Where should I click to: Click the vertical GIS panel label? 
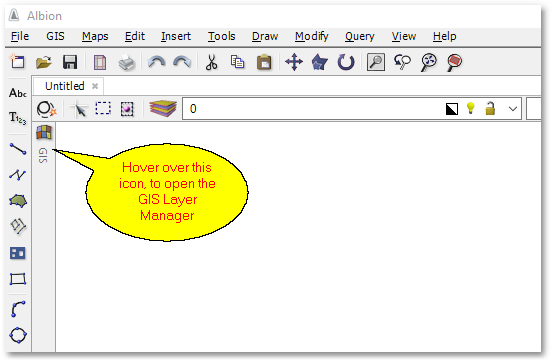43,155
